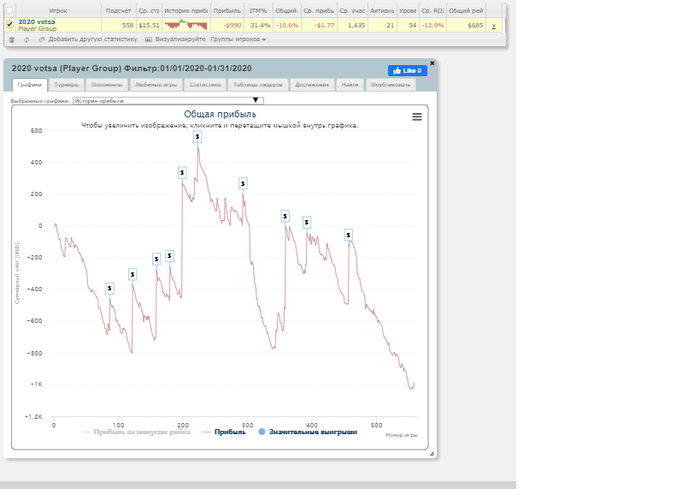This screenshot has width=700, height=489.
Task: Click the image icon beside Визуализируйте
Action: pos(148,39)
